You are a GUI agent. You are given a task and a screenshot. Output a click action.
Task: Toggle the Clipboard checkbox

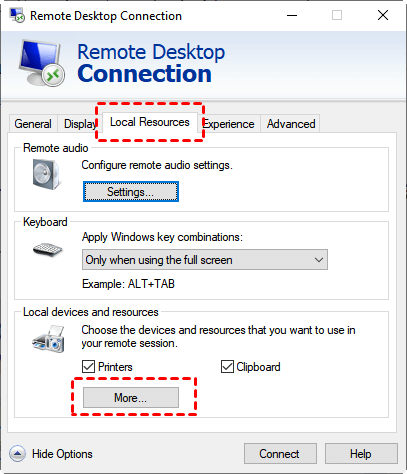[x=227, y=367]
